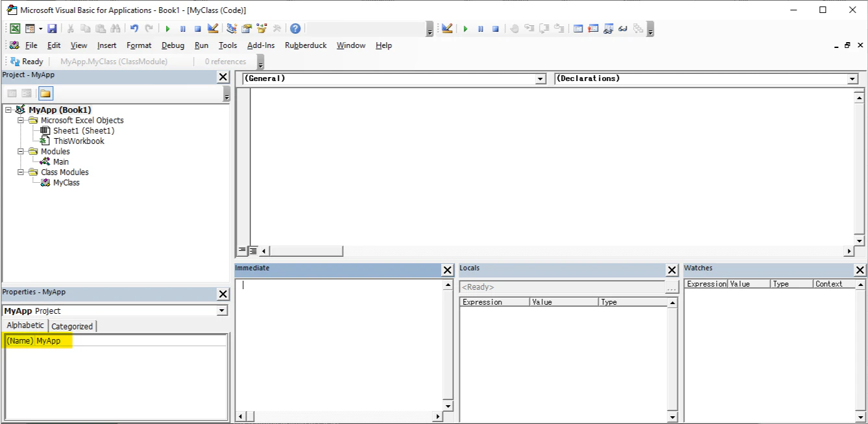This screenshot has height=424, width=868.
Task: Open the Project Explorer toolbar icon
Action: [232, 29]
